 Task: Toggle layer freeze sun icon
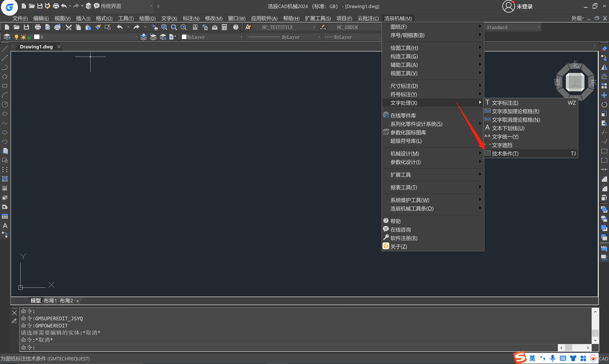[23, 37]
